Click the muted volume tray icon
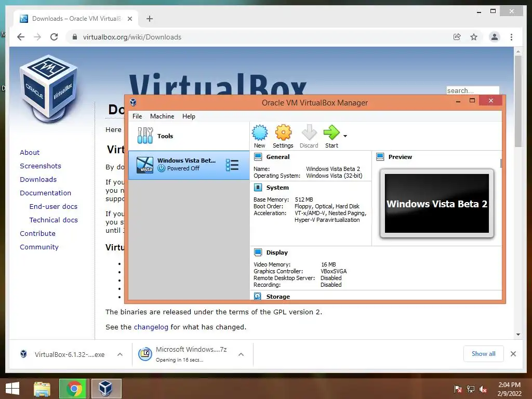The image size is (532, 399). [483, 389]
